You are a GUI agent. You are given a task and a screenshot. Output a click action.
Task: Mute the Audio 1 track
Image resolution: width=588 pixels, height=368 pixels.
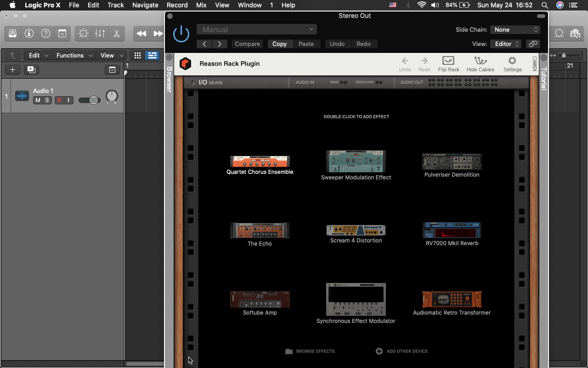coord(38,100)
